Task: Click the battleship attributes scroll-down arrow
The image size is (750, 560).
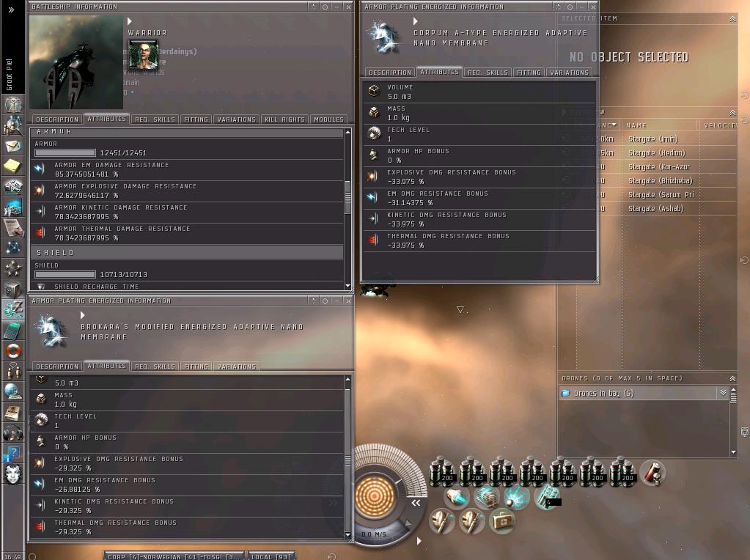Action: (348, 286)
